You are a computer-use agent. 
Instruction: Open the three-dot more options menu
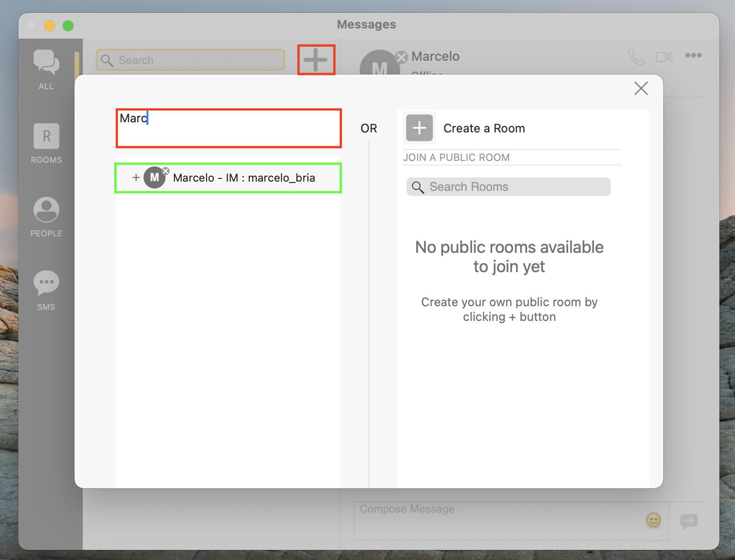coord(693,55)
